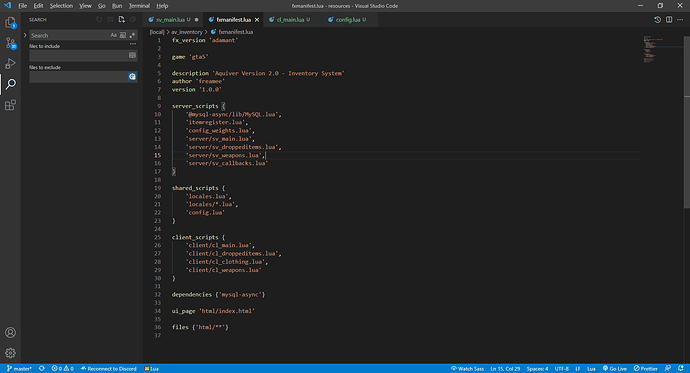Click Collapse All search results icon

133,19
